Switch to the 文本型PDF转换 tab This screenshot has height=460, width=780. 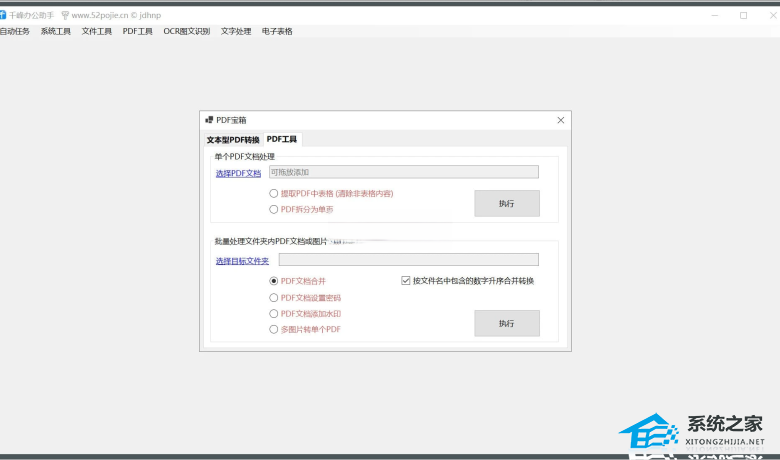[x=233, y=140]
